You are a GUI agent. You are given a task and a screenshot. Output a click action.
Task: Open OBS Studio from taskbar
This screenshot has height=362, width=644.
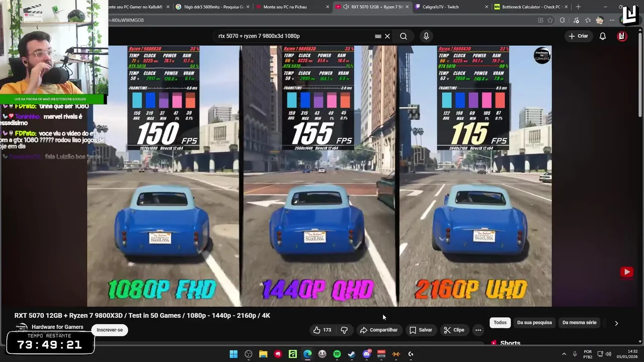(x=249, y=354)
